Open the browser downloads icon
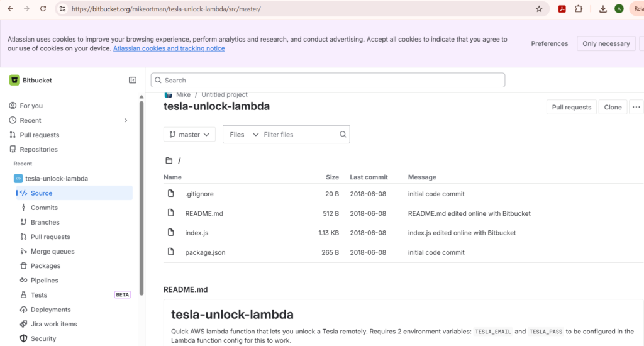Screen dimensions: 644x346 coord(602,9)
